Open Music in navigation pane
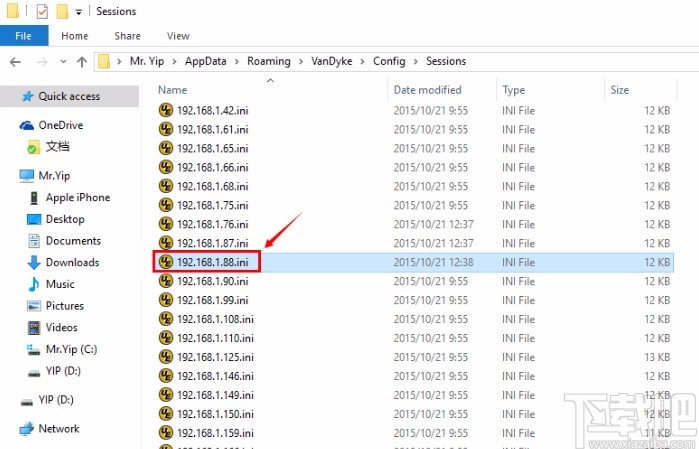Viewport: 699px width, 449px height. (60, 284)
